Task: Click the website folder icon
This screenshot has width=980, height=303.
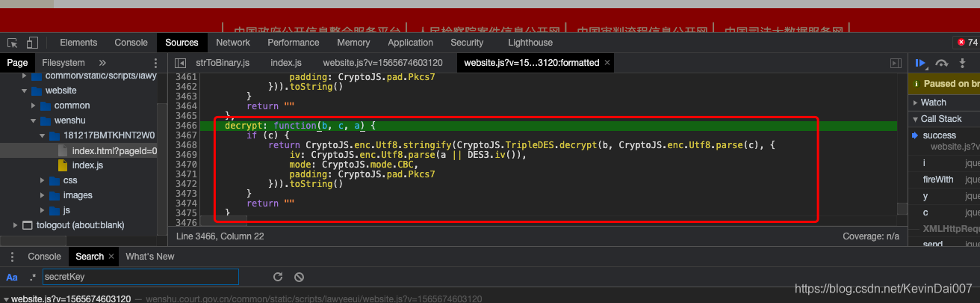Action: coord(36,91)
